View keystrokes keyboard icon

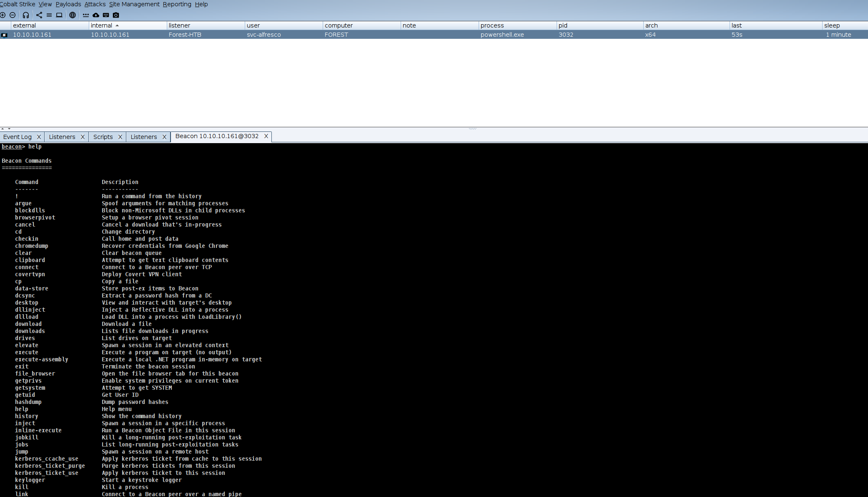[106, 15]
